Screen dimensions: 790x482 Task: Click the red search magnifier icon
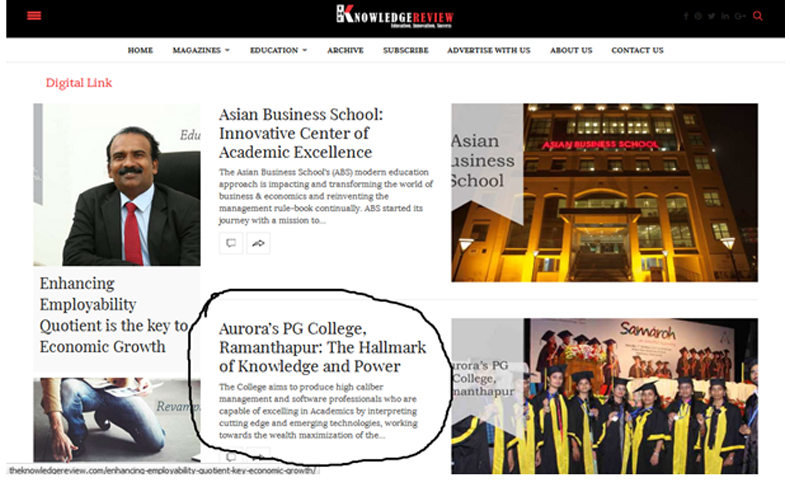tap(757, 16)
